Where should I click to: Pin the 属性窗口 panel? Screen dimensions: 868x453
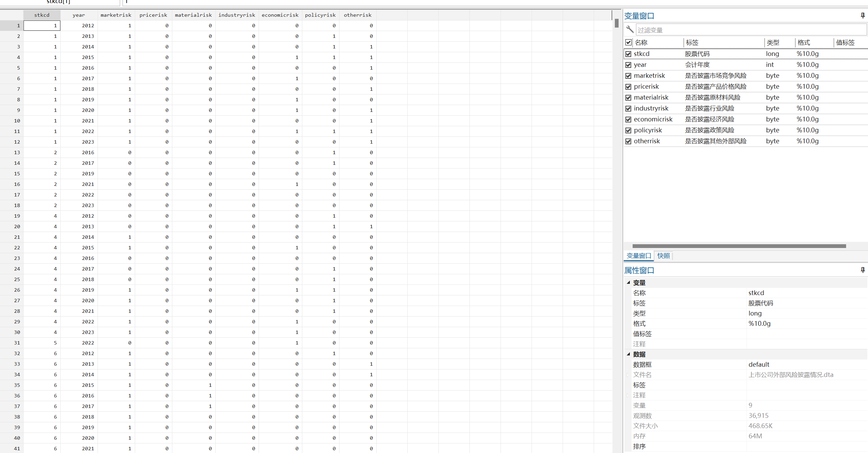pyautogui.click(x=863, y=270)
